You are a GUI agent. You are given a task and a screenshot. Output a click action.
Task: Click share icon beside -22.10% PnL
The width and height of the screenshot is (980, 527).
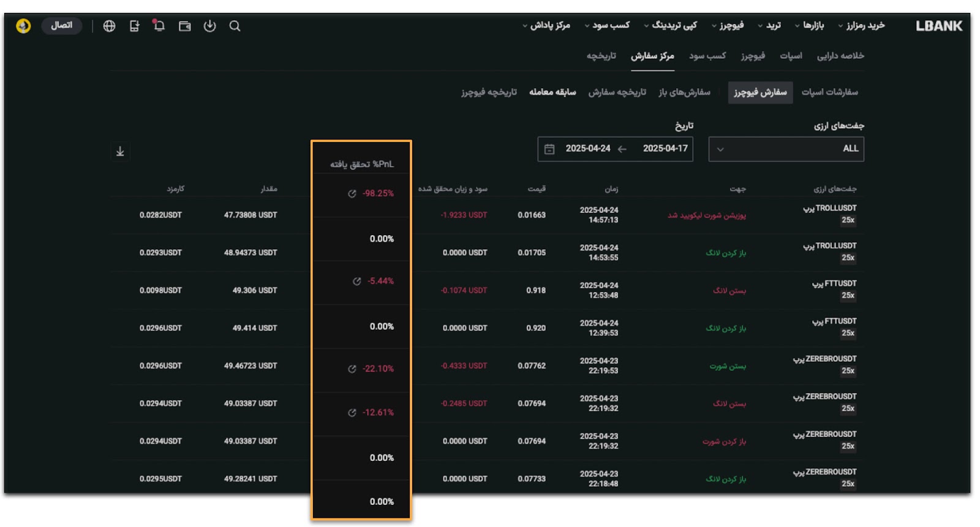tap(352, 369)
